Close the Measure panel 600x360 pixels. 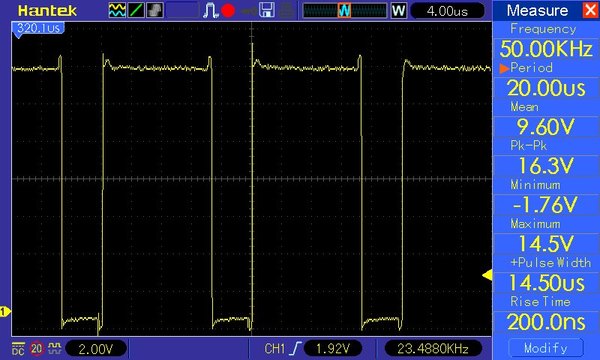[590, 10]
